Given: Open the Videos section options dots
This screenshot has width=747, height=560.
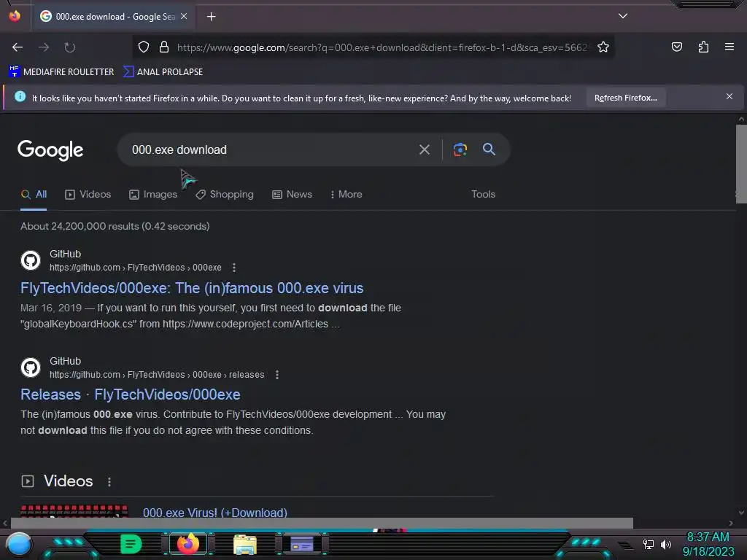Looking at the screenshot, I should (x=109, y=482).
